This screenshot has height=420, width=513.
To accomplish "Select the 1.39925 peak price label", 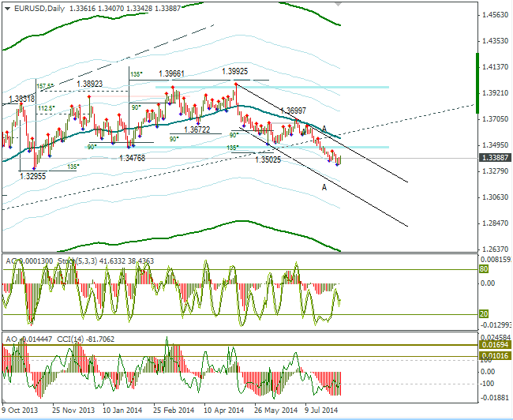I will 235,71.
